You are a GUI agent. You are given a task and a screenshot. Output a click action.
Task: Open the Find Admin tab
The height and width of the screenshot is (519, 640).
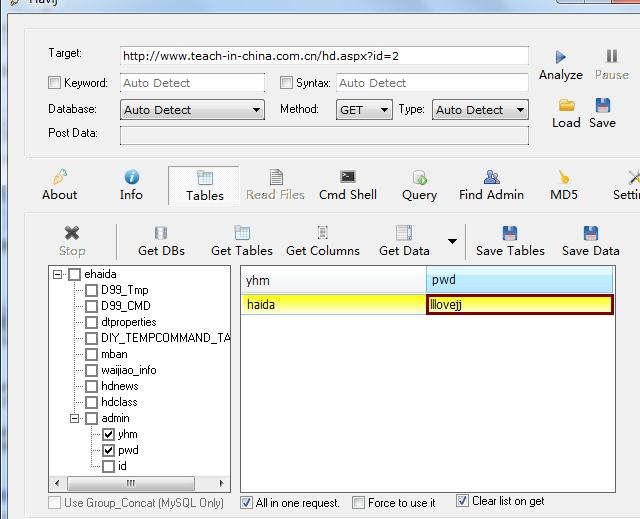(491, 186)
